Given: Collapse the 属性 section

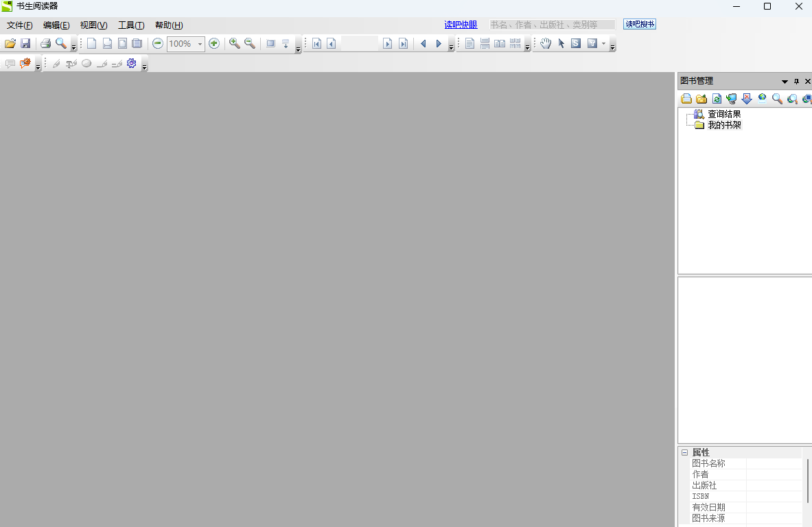Looking at the screenshot, I should tap(684, 452).
